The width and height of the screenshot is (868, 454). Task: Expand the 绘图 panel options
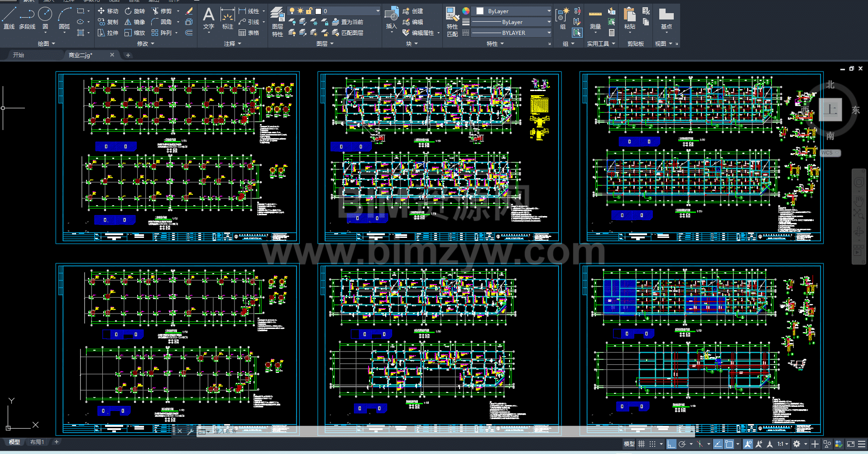tap(46, 44)
